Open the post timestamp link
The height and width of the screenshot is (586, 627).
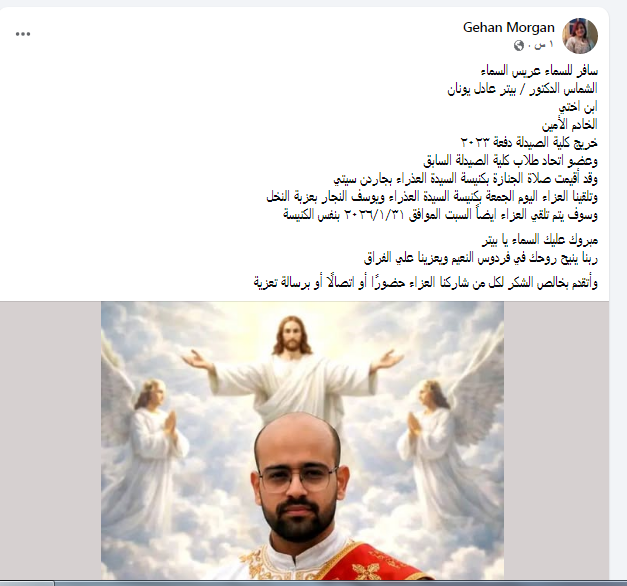(x=544, y=45)
